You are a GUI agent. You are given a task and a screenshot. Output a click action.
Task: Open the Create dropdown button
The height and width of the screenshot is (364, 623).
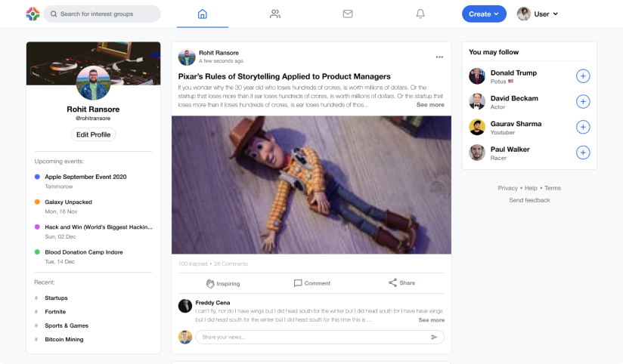click(x=484, y=14)
